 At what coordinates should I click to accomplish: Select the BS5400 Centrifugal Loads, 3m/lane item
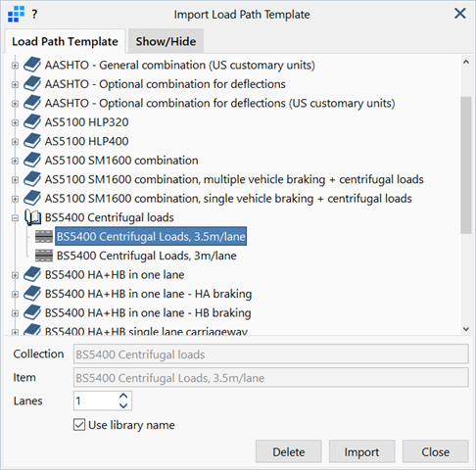147,256
